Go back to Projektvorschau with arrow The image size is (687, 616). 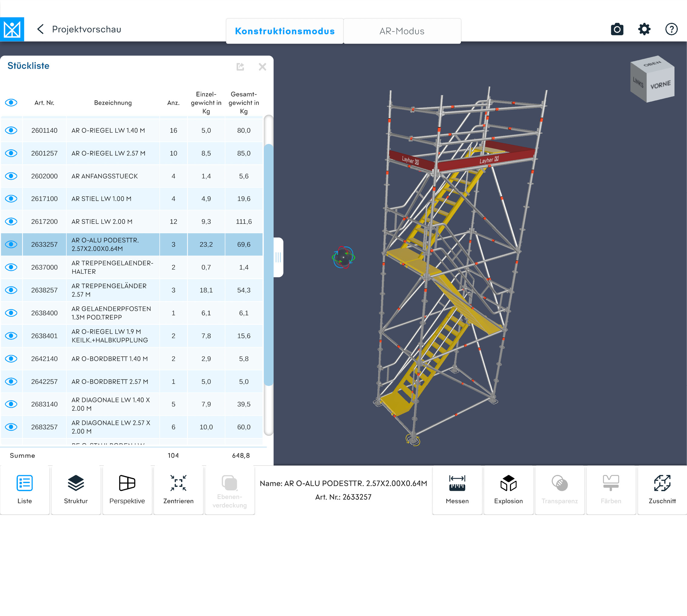(x=40, y=29)
